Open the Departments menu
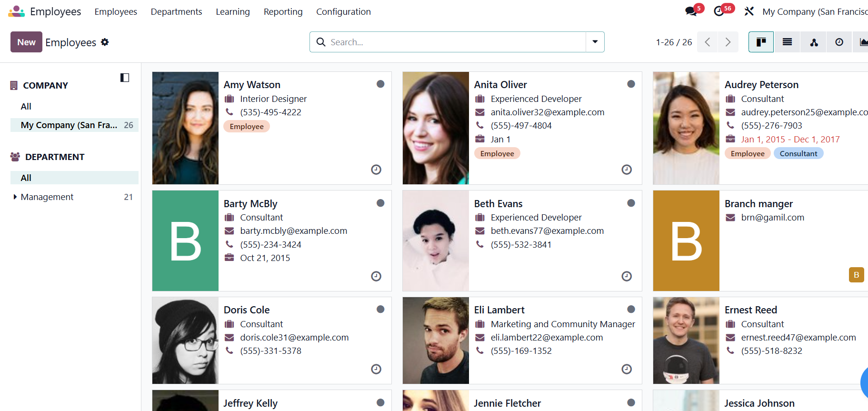 [176, 11]
